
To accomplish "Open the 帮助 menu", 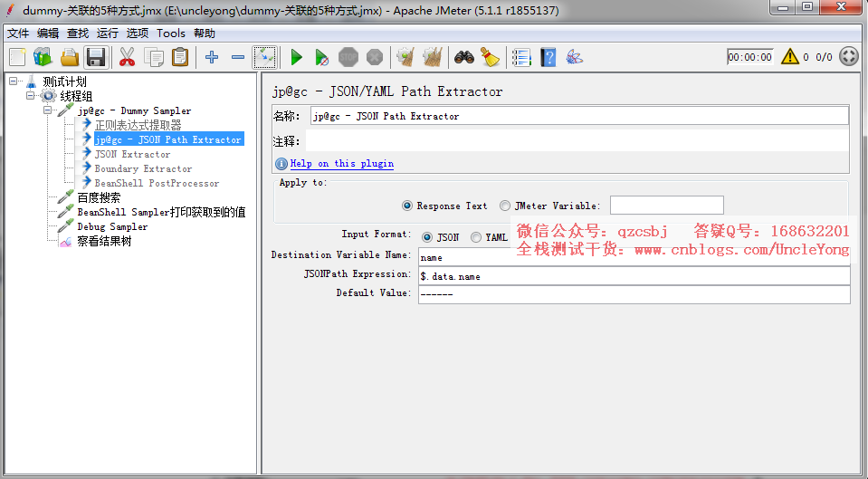I will [x=205, y=34].
